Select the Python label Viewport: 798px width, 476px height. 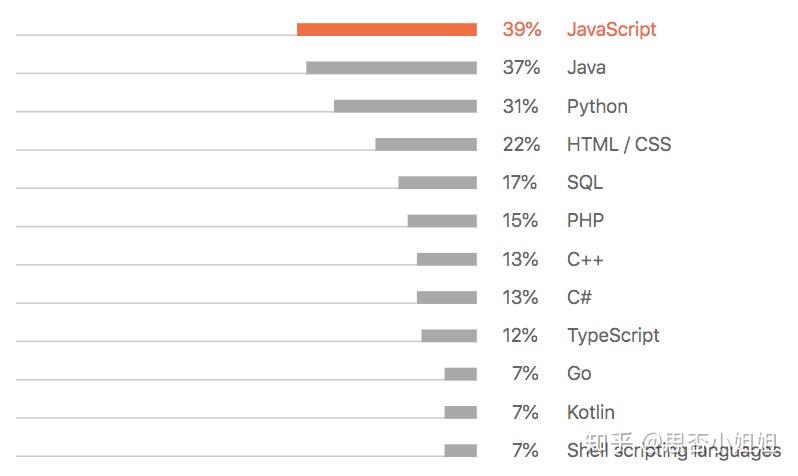tap(597, 106)
